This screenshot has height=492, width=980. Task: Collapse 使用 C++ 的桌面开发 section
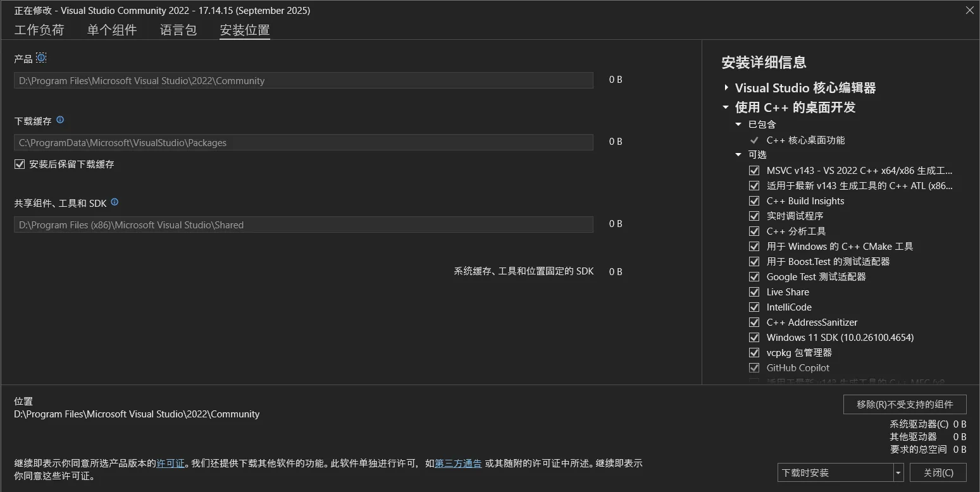tap(726, 108)
